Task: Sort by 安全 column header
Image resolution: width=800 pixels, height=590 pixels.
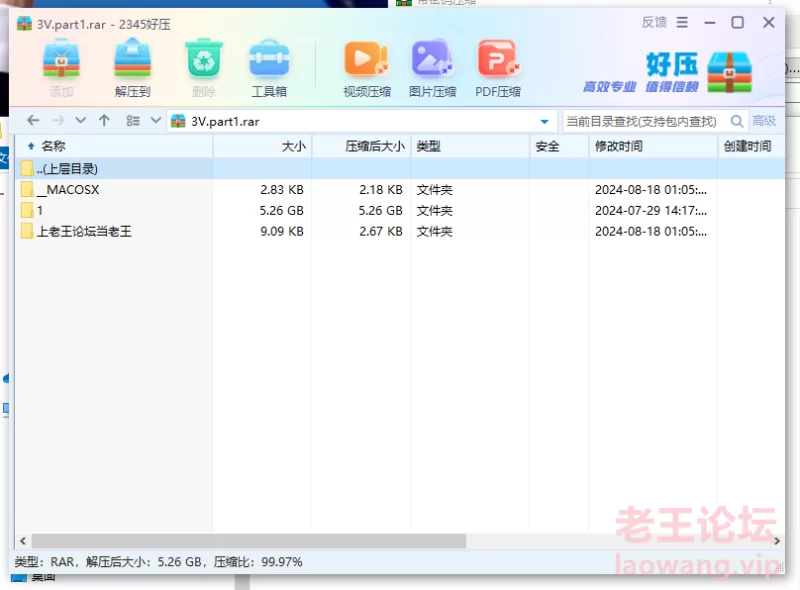Action: (559, 146)
